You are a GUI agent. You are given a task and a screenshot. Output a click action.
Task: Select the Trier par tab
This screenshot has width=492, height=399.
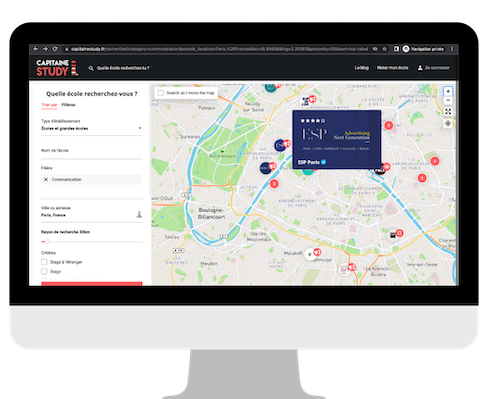coord(49,105)
